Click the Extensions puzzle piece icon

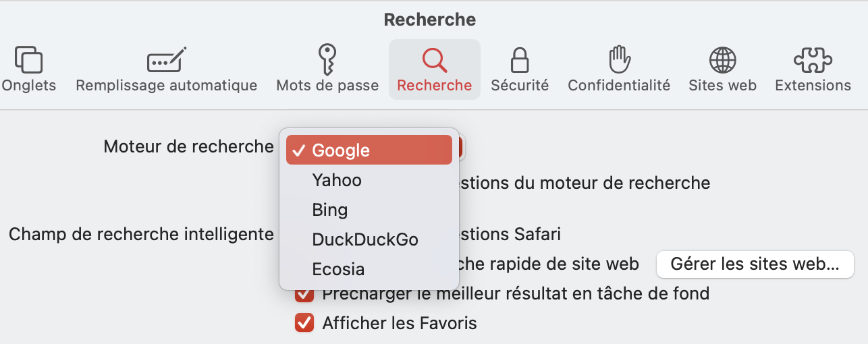[x=813, y=60]
